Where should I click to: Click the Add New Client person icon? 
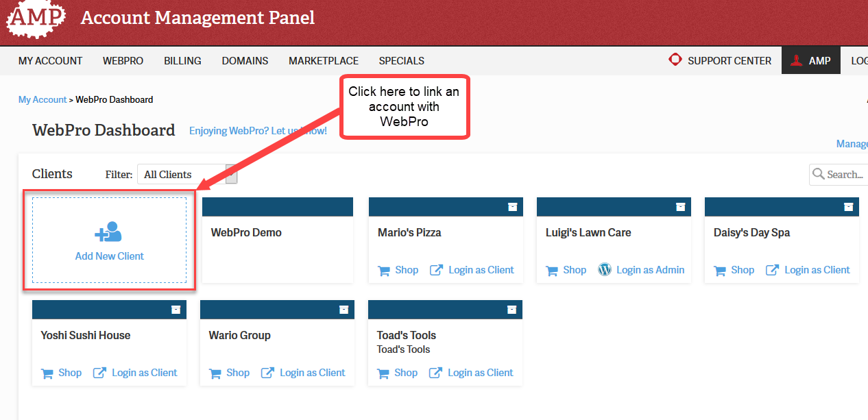coord(109,232)
